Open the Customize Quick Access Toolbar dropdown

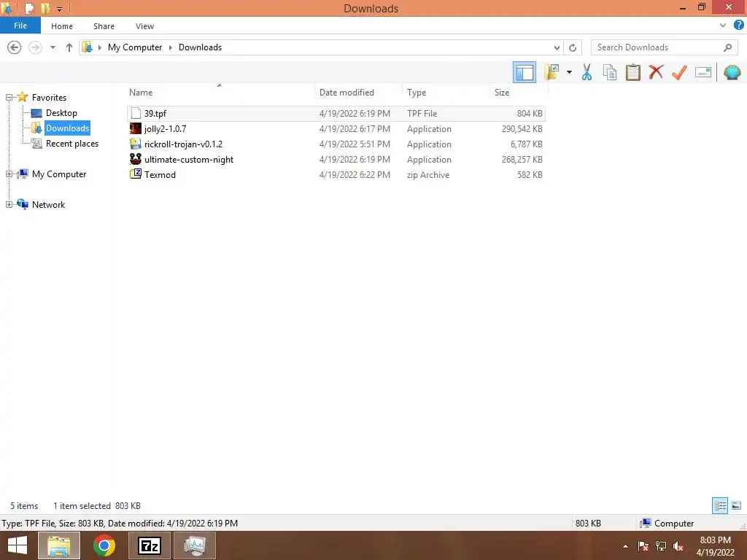click(x=59, y=9)
